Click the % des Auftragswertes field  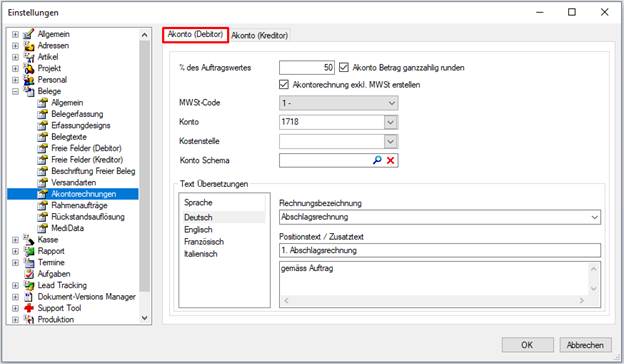point(307,68)
